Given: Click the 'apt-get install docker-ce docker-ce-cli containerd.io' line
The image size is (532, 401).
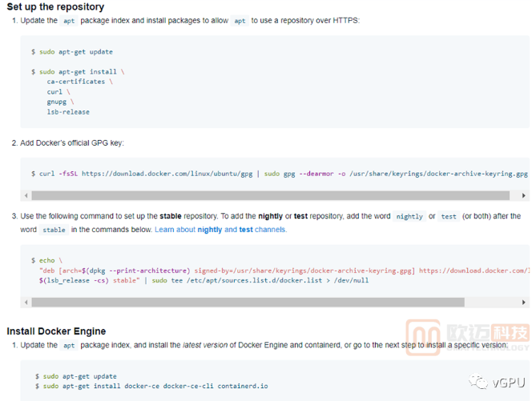Looking at the screenshot, I should pyautogui.click(x=151, y=386).
